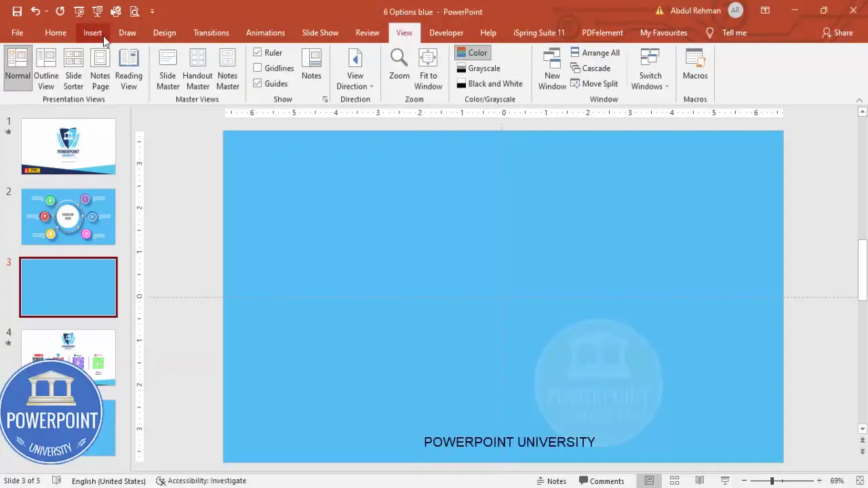Open Notes Page view
This screenshot has width=868, height=488.
[x=100, y=68]
